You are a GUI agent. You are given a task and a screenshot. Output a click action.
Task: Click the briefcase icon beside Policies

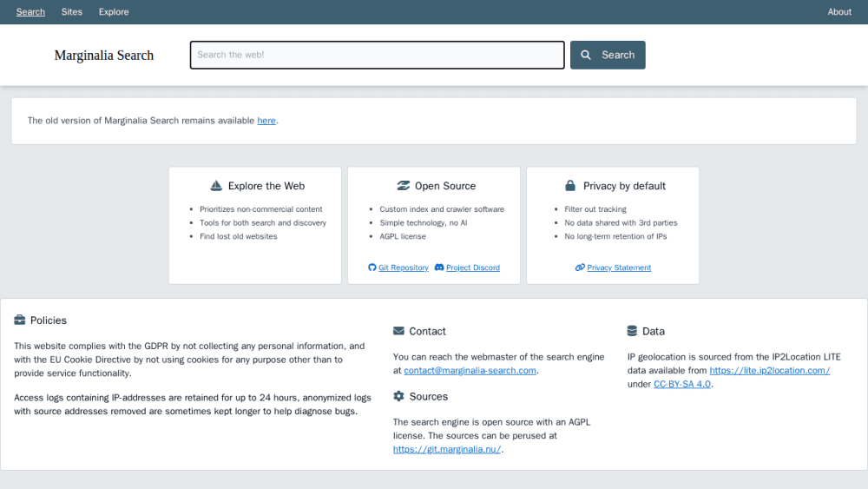[x=20, y=320]
